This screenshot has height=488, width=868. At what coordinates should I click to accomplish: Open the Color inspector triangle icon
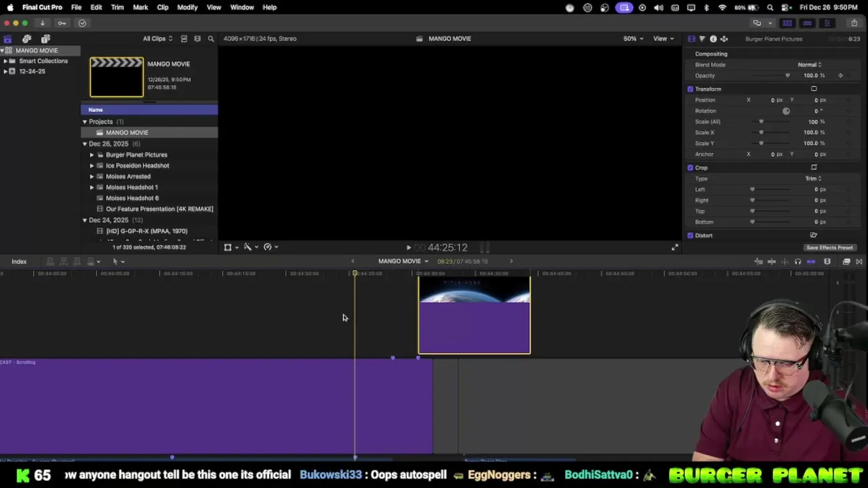tap(702, 39)
